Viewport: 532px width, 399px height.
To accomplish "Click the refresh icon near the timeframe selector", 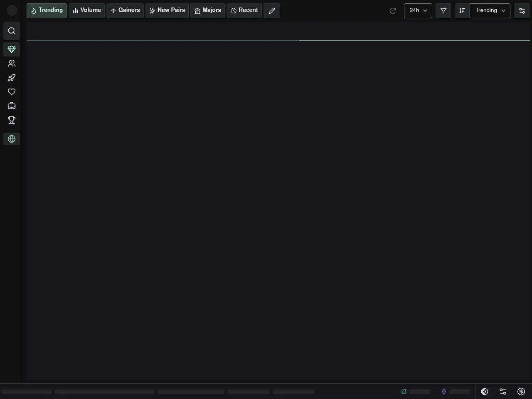I will click(x=393, y=10).
